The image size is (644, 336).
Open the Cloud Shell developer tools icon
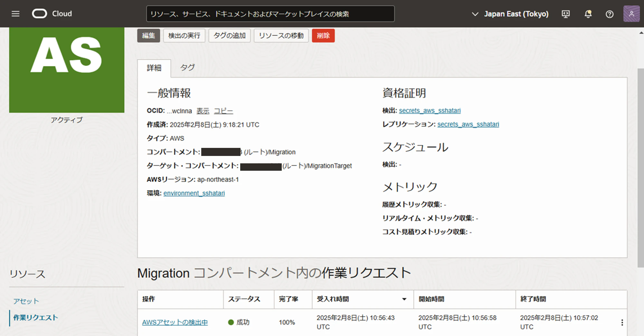click(565, 14)
